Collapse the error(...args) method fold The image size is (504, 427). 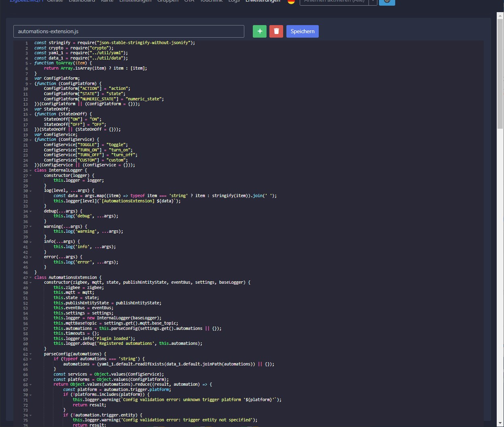pyautogui.click(x=31, y=257)
